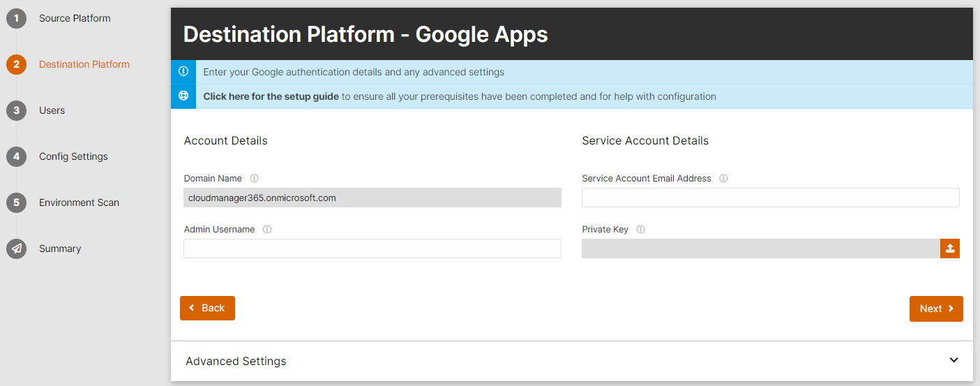The image size is (980, 386).
Task: Upload private key file using orange icon
Action: tap(950, 248)
